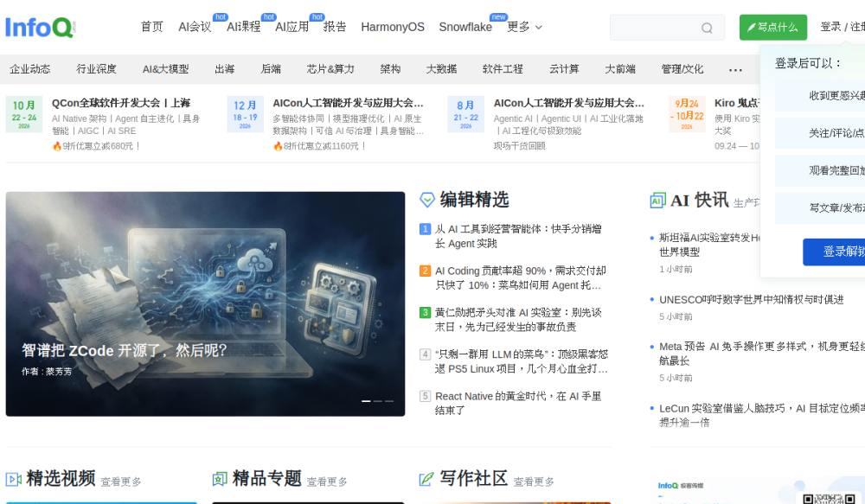Select the 架构 category tab
Viewport: 865px width, 504px height.
[390, 69]
